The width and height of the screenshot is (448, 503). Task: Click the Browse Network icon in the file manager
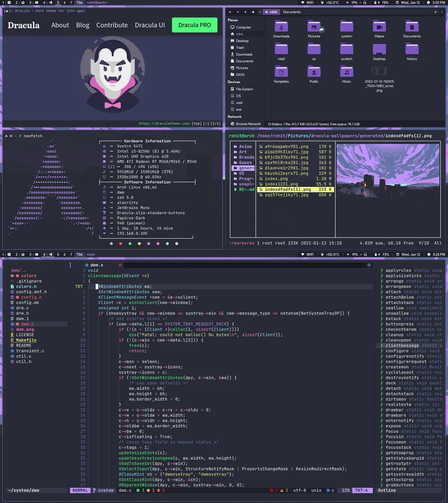coord(234,124)
